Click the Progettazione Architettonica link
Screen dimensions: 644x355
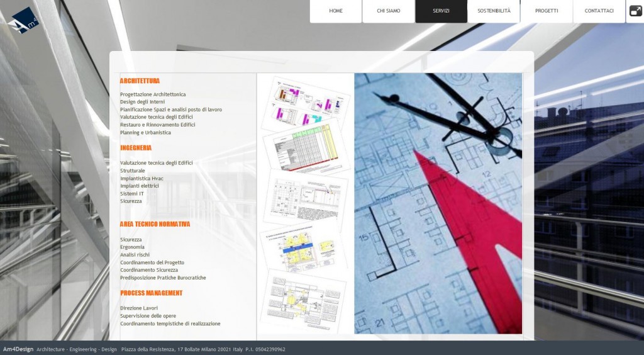click(x=153, y=94)
